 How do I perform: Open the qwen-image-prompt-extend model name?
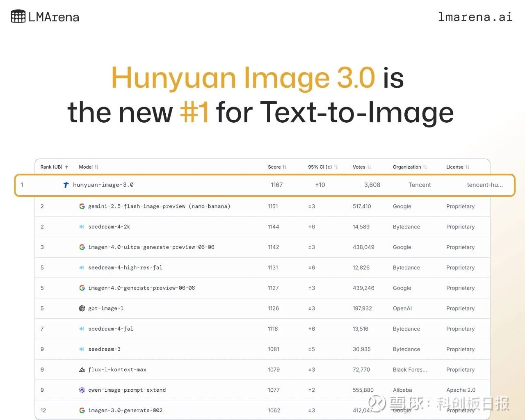(127, 390)
